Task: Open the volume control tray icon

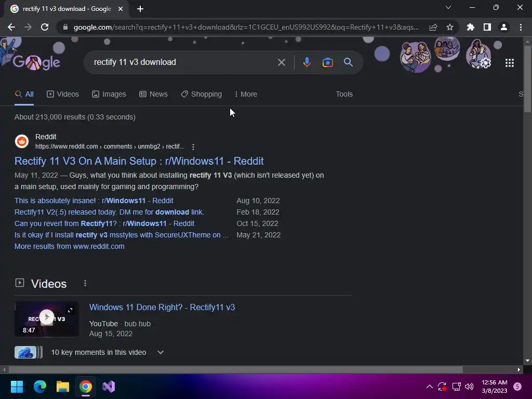Action: pyautogui.click(x=469, y=387)
